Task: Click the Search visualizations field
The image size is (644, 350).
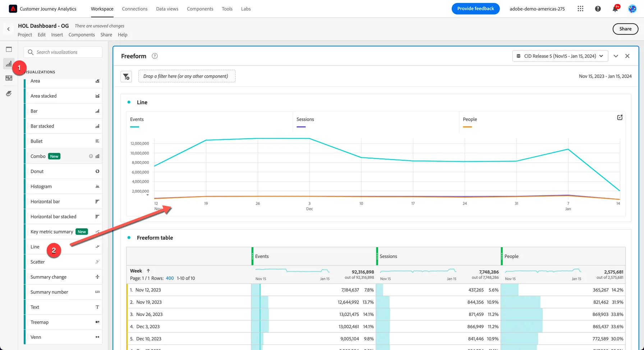Action: point(63,52)
